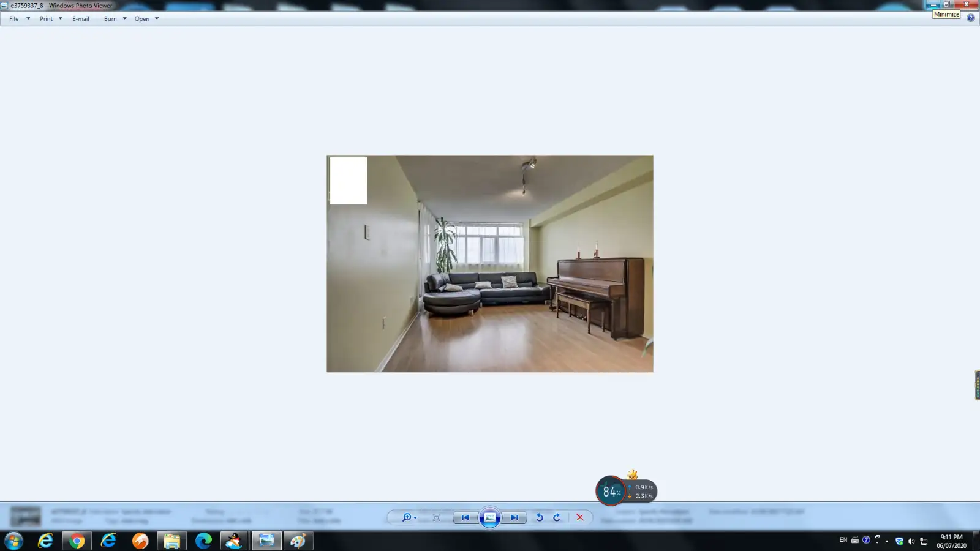Open File Explorer from taskbar
The image size is (980, 551).
click(x=172, y=541)
